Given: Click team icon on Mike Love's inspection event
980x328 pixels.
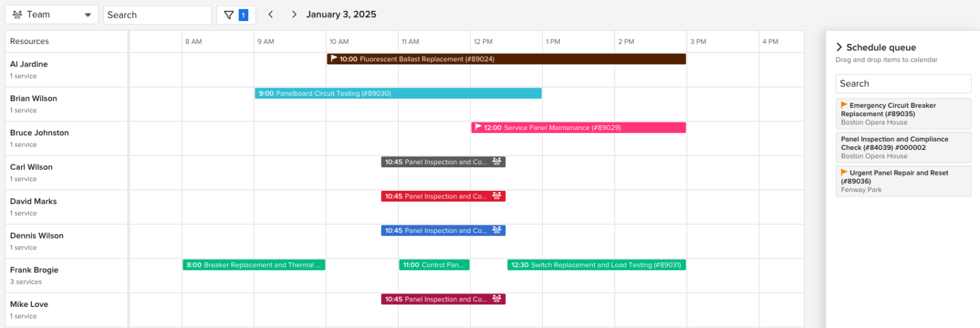Looking at the screenshot, I should click(x=496, y=299).
